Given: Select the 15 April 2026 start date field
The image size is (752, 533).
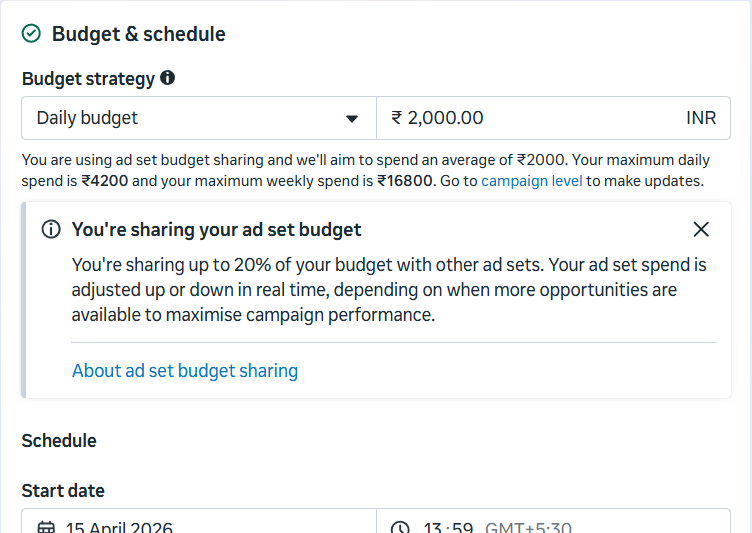Looking at the screenshot, I should [x=199, y=521].
